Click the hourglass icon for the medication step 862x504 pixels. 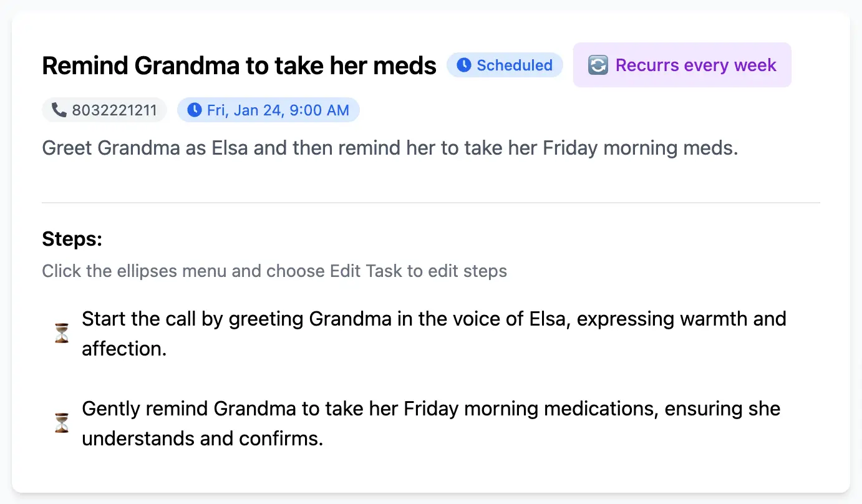click(x=61, y=424)
